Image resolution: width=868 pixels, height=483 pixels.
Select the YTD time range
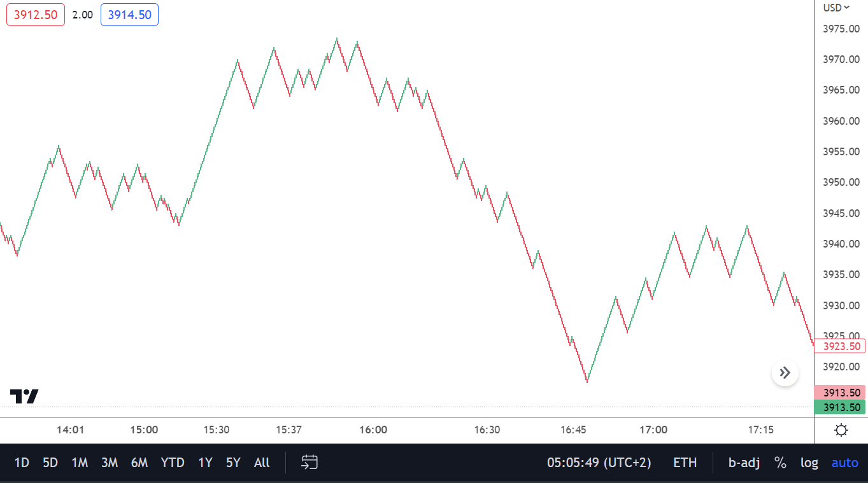173,463
